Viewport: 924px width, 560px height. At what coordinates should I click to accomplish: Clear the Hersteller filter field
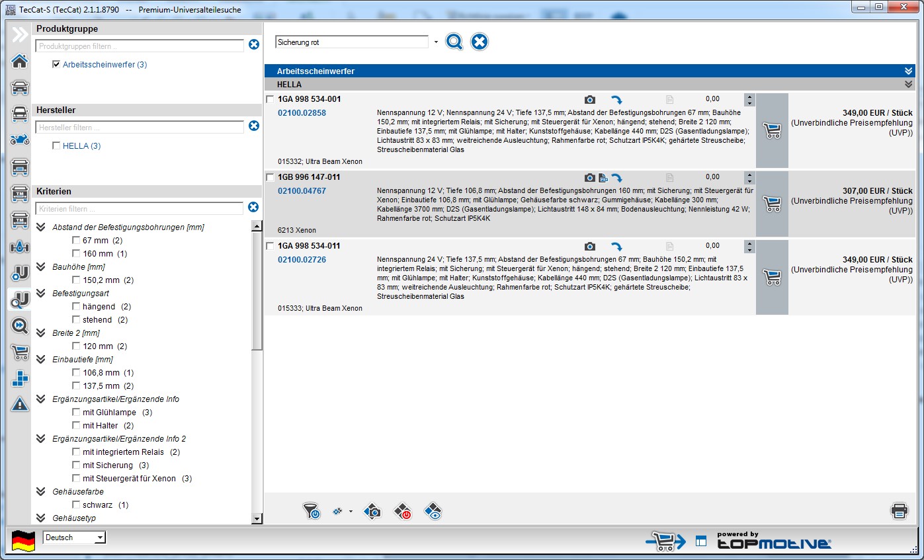click(254, 126)
